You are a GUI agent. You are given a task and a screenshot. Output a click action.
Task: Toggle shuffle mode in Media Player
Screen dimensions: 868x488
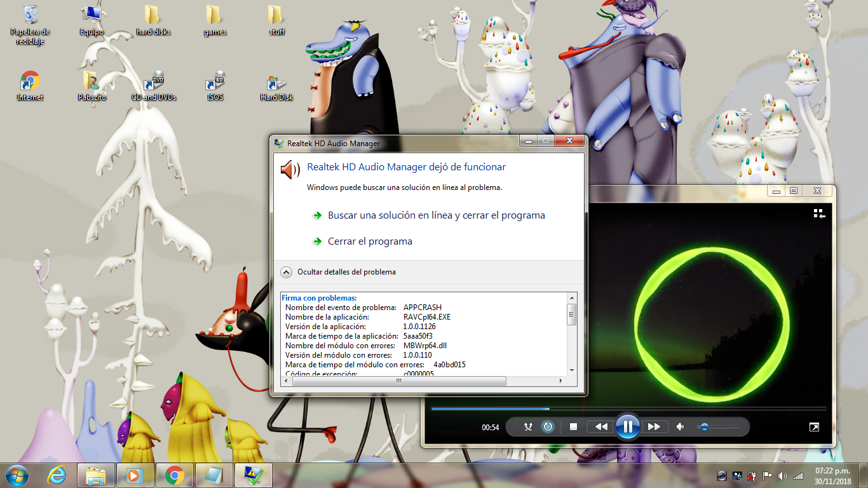pos(527,427)
